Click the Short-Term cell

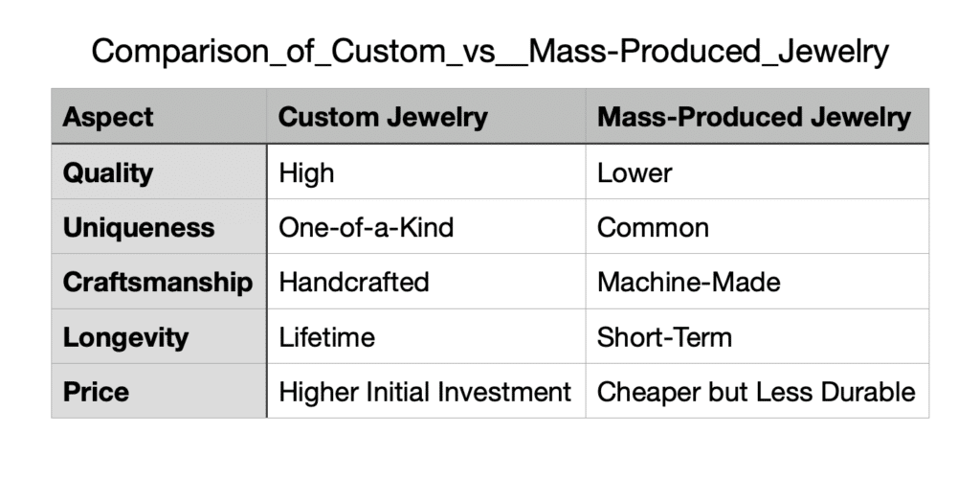coord(757,336)
